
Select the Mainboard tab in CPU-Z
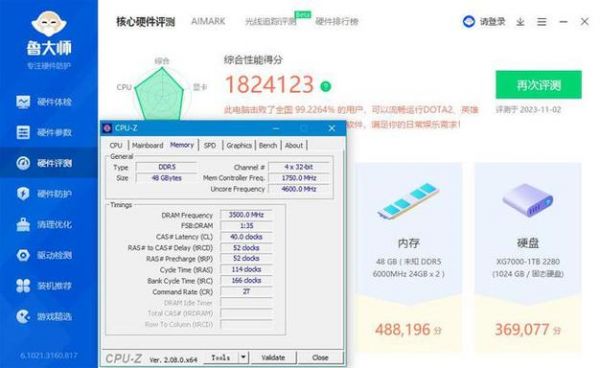pos(147,145)
